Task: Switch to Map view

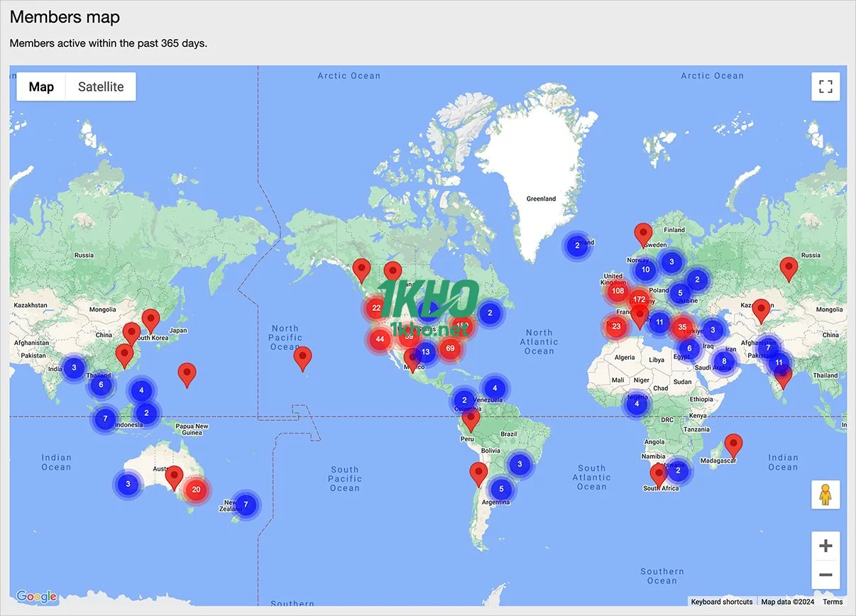Action: (40, 86)
